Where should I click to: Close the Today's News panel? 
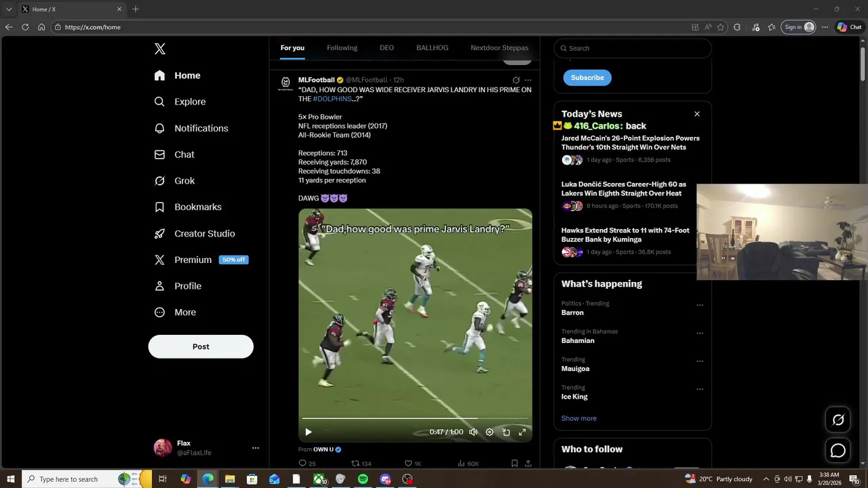pos(696,114)
